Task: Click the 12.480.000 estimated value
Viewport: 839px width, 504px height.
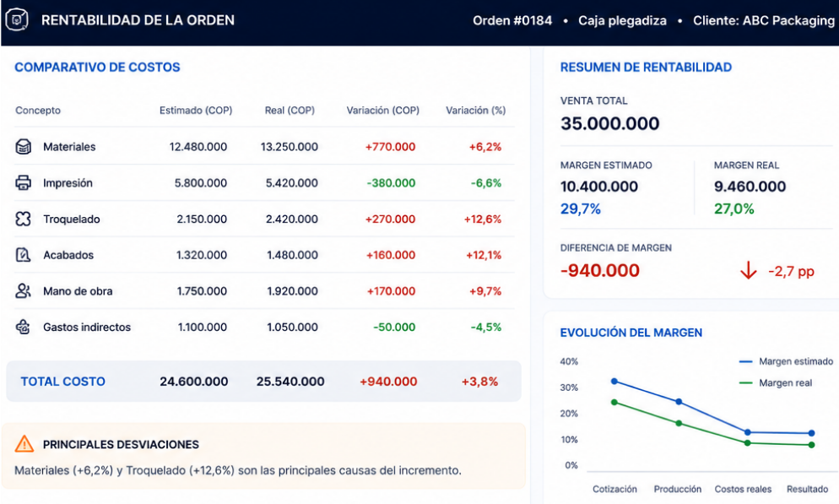Action: pyautogui.click(x=198, y=147)
